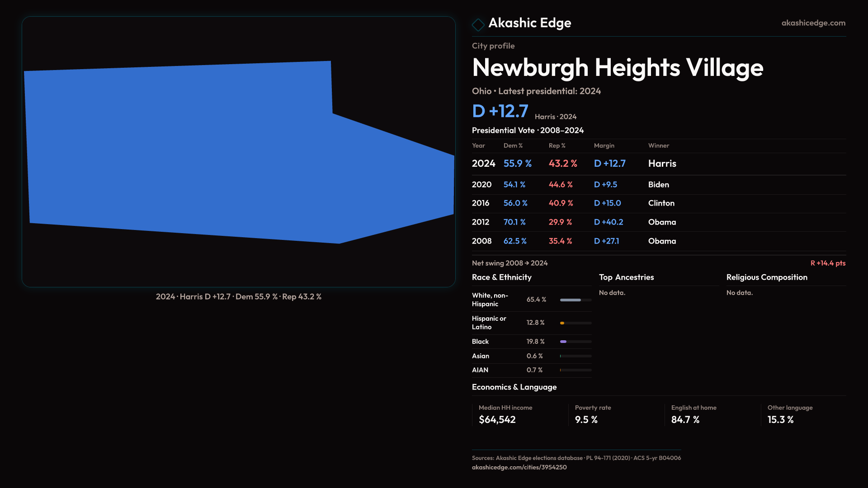
Task: Click the Margin column header
Action: coord(604,145)
